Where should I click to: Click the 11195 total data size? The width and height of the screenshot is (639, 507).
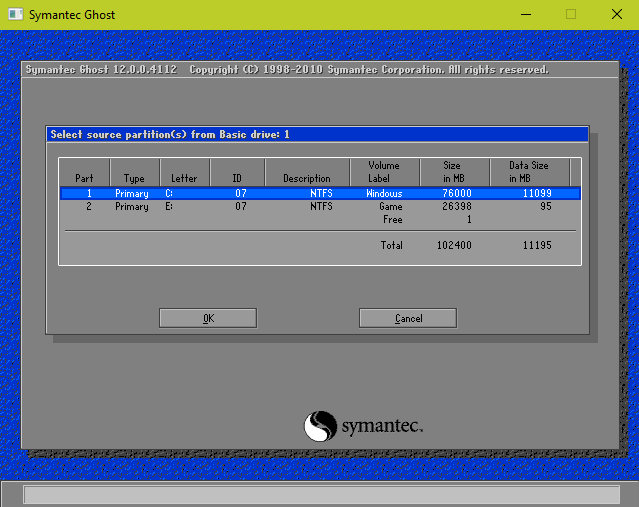tap(537, 245)
